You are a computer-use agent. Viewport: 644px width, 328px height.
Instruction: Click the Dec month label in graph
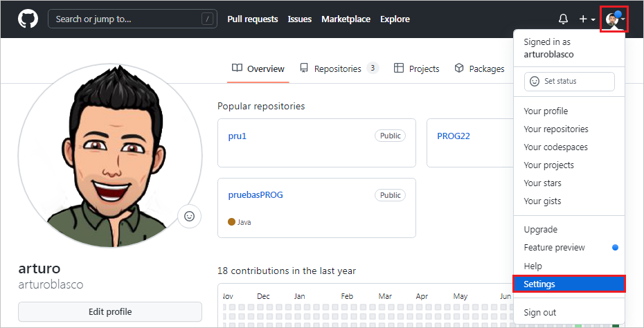(263, 296)
